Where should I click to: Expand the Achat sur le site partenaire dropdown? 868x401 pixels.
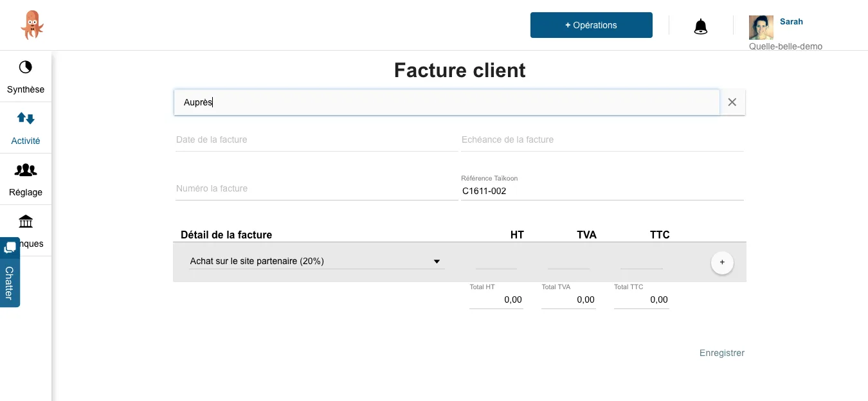coord(317,262)
